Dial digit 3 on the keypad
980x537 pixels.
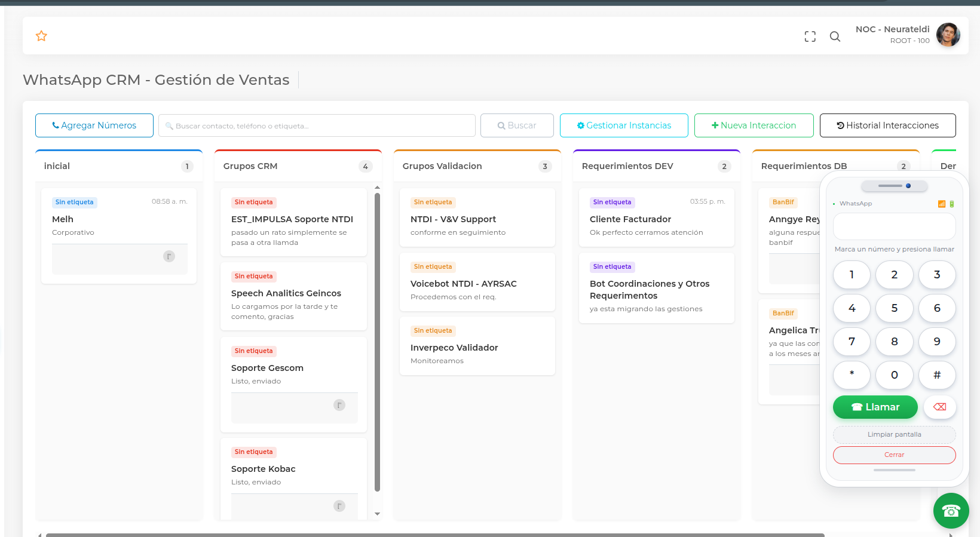click(937, 275)
